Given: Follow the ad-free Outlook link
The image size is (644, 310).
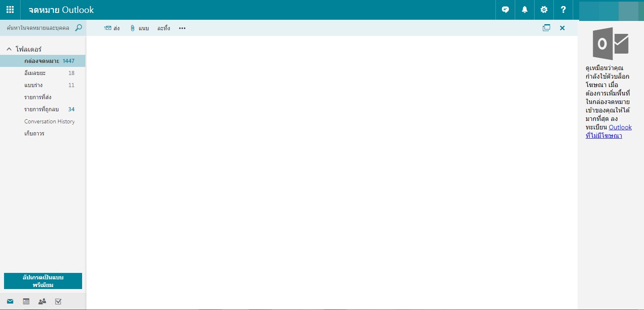Looking at the screenshot, I should [x=609, y=131].
